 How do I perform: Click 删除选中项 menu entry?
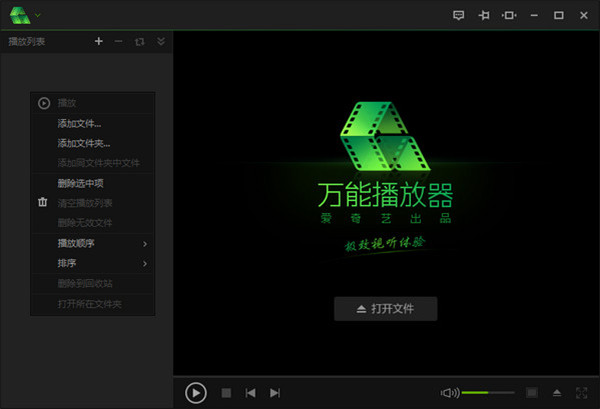(x=93, y=183)
